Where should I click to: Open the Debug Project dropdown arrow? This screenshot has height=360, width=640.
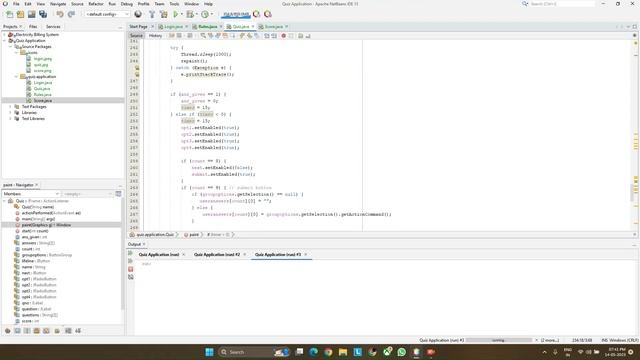coord(197,14)
